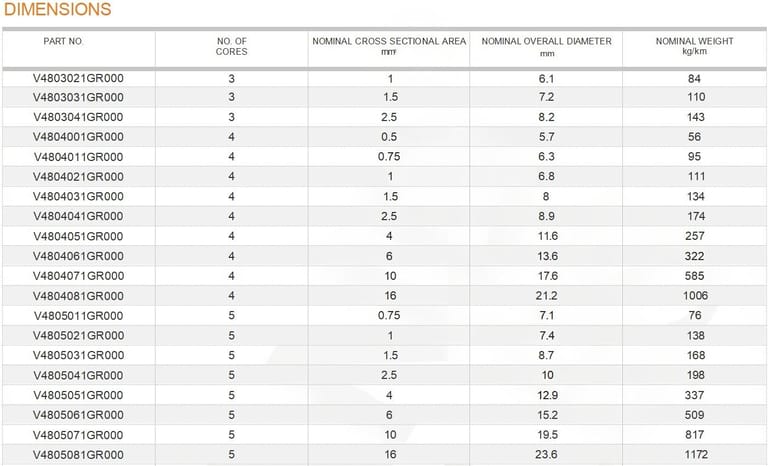Select part number V4804001GR000
768x466 pixels.
[x=79, y=137]
